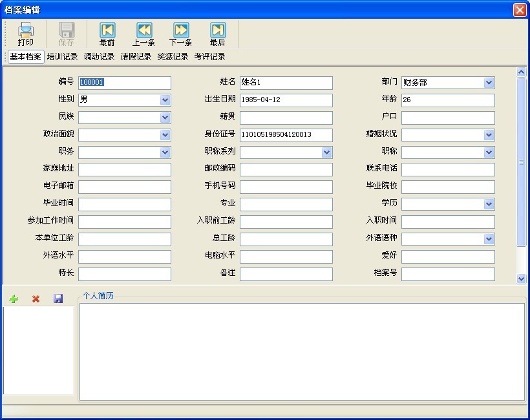Open the 调动记录 tab
530x420 pixels.
point(100,57)
